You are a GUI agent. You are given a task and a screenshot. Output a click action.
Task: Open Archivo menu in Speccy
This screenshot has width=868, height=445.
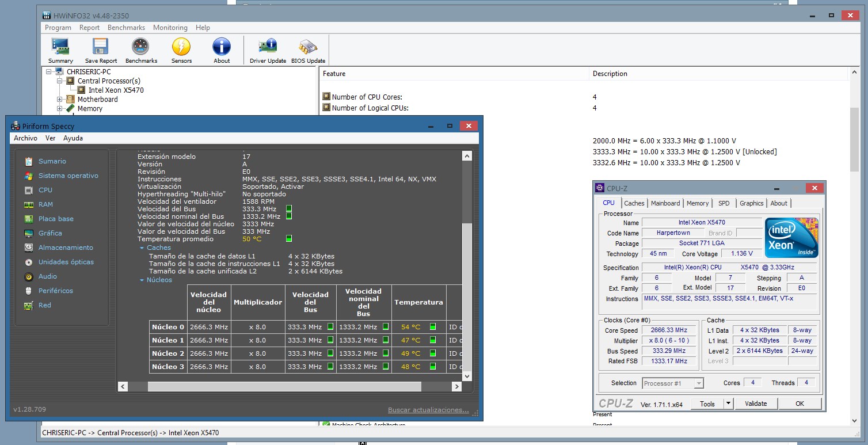pyautogui.click(x=25, y=138)
